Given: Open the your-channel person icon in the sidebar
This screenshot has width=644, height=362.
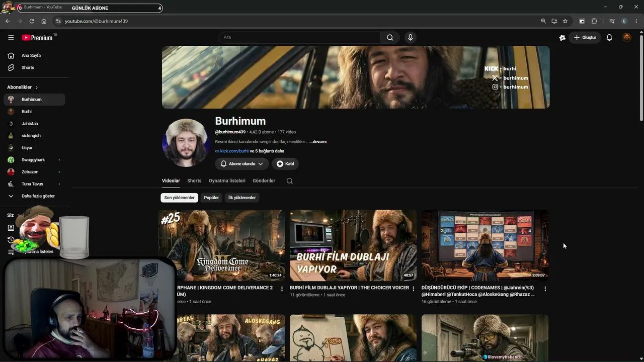Looking at the screenshot, I should 11,228.
